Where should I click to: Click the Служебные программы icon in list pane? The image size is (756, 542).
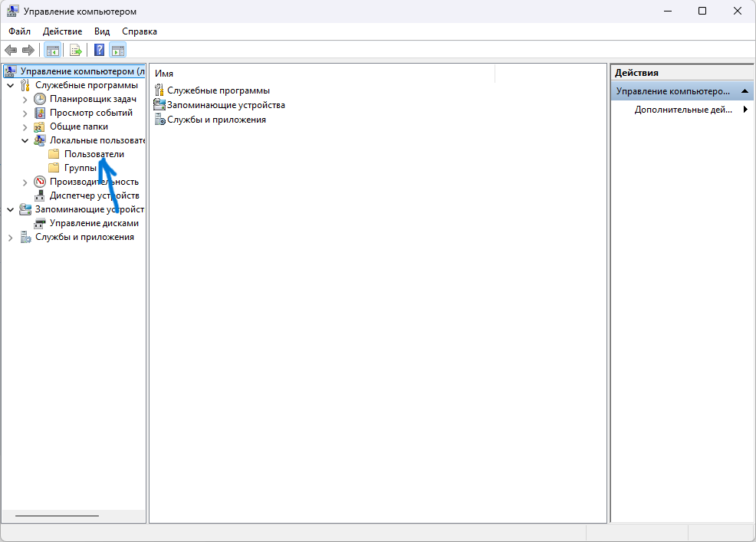tap(159, 90)
